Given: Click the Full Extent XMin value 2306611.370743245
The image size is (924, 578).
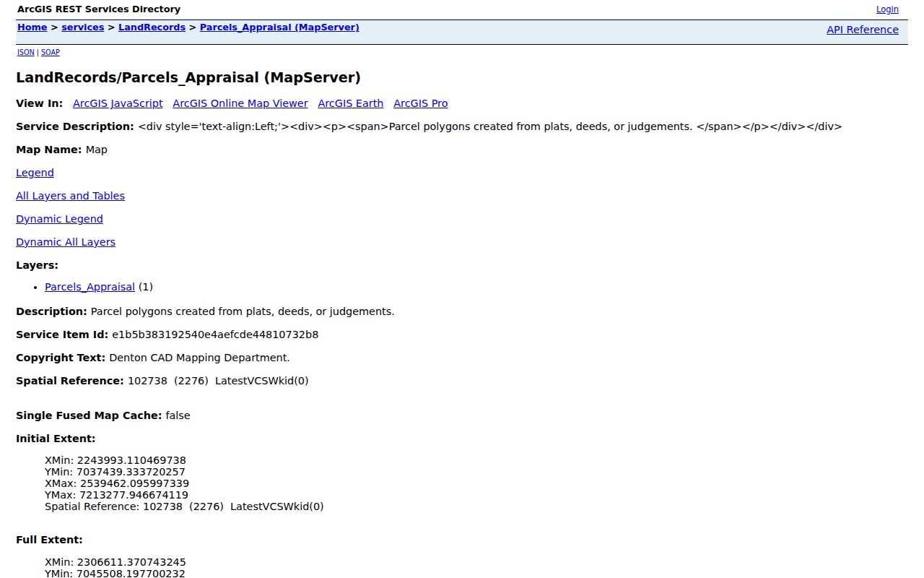Looking at the screenshot, I should pos(131,561).
